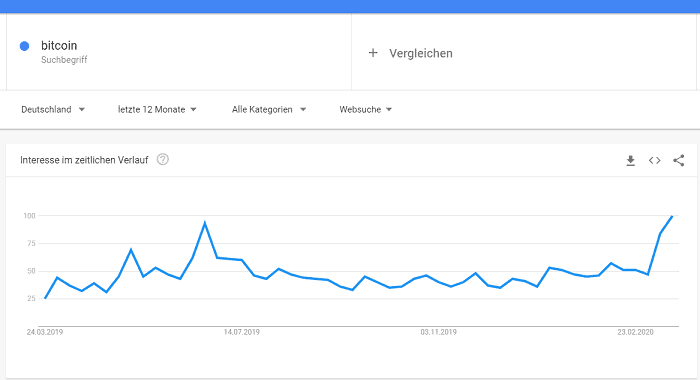This screenshot has height=380, width=700.
Task: Open the embed code icon
Action: coord(654,160)
